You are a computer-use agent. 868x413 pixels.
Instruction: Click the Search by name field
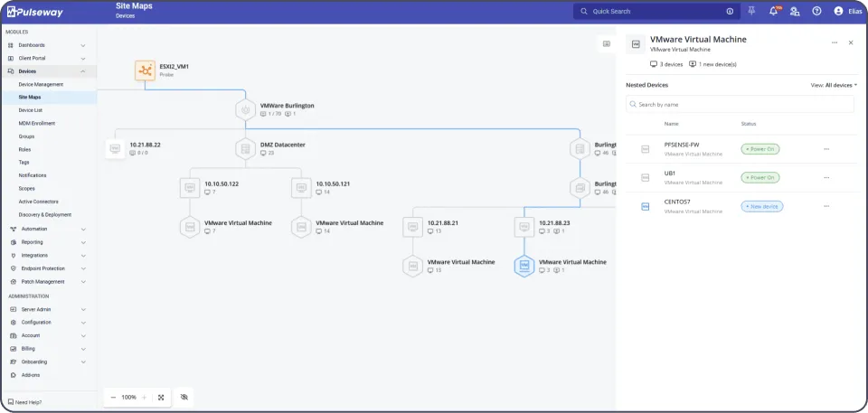pos(740,104)
